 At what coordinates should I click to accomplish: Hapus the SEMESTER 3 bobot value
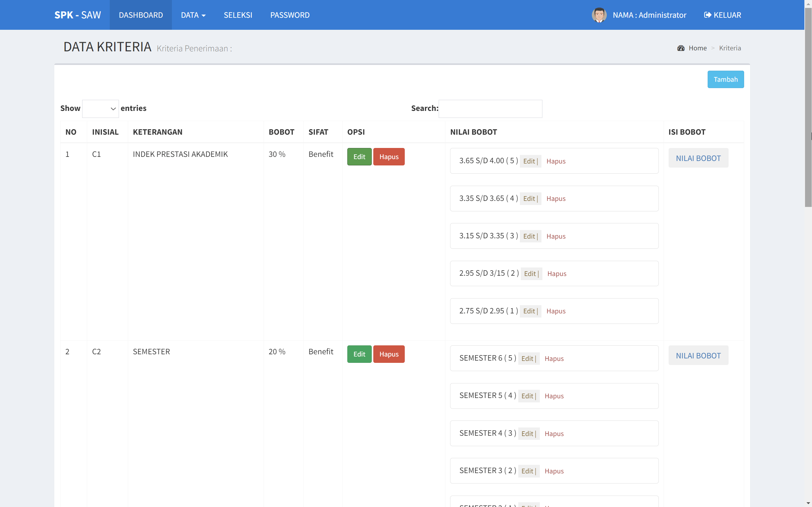554,471
